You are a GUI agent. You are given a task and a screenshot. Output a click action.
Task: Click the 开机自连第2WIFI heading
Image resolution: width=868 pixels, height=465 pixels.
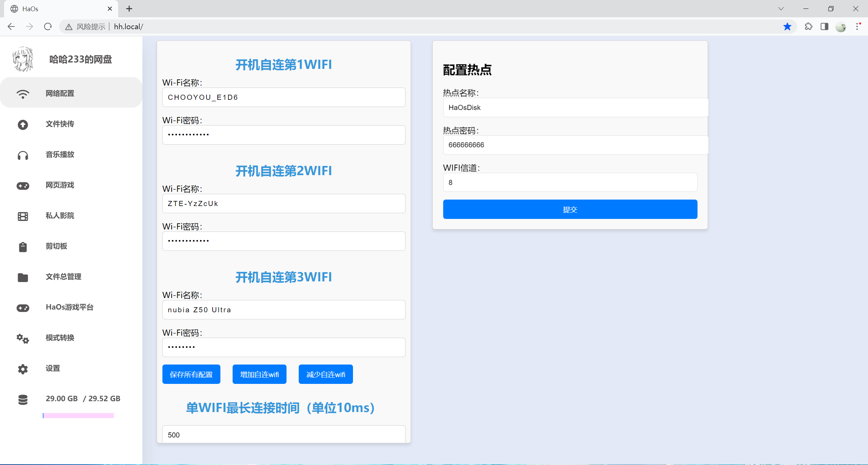click(x=284, y=171)
